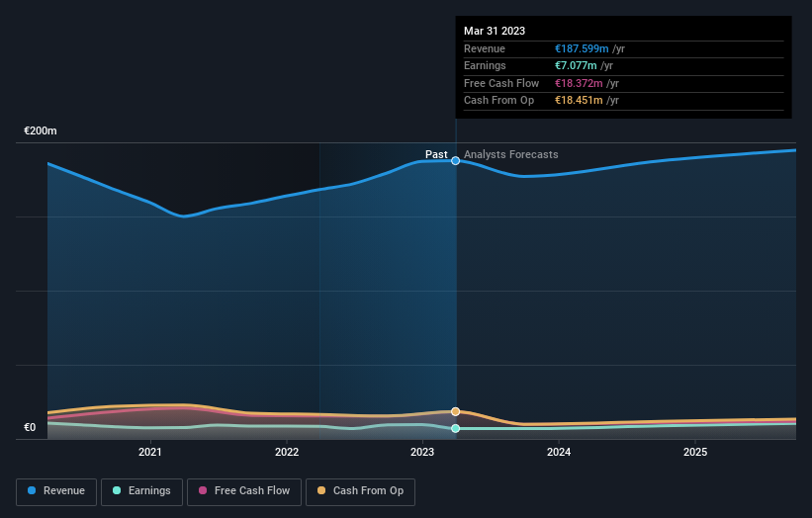The width and height of the screenshot is (812, 518).
Task: Click the Cash From Op tooltip label
Action: 498,101
